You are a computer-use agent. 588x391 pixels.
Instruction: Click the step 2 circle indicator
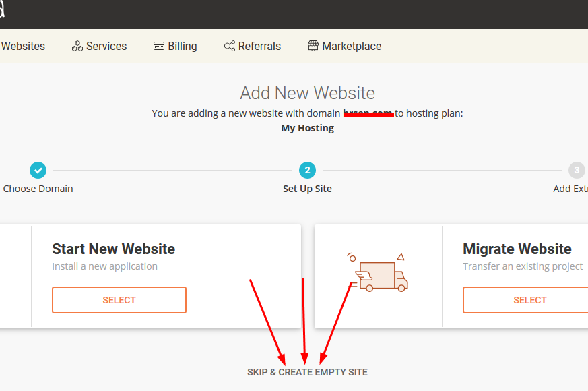pos(307,170)
